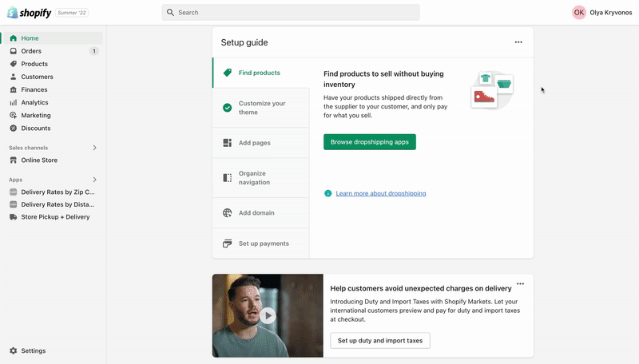The height and width of the screenshot is (364, 639).
Task: Open Olya Kryvonos account menu
Action: pos(602,13)
